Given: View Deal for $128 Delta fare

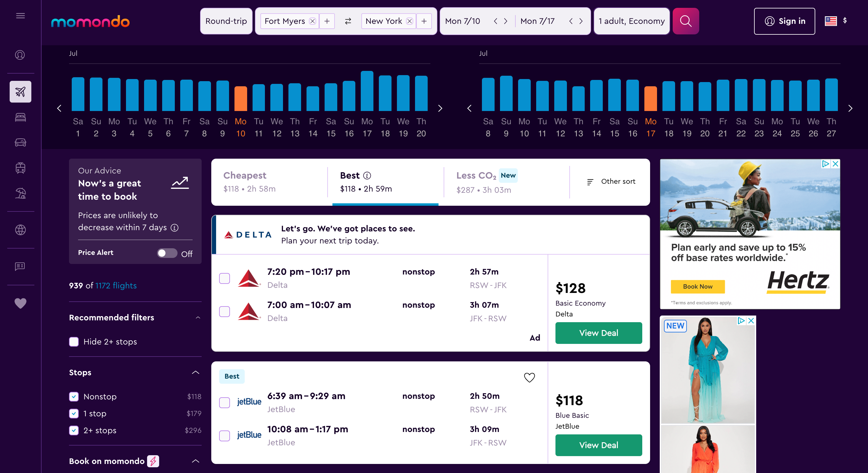Looking at the screenshot, I should pyautogui.click(x=599, y=333).
